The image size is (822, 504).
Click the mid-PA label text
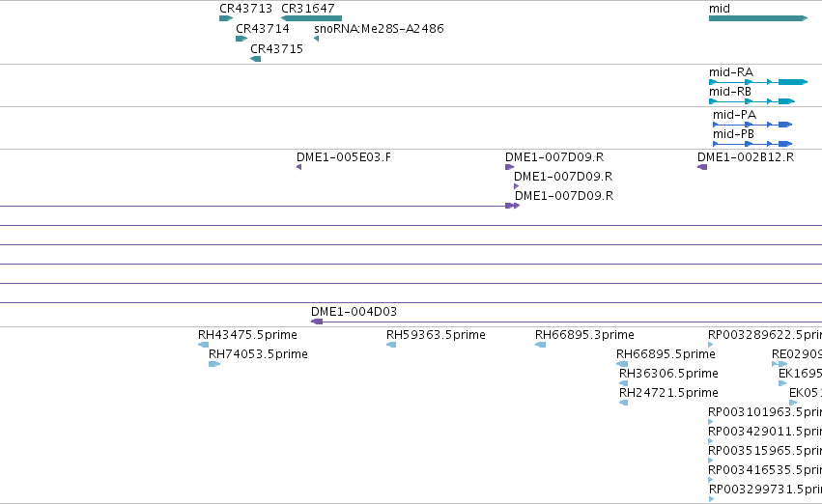[x=734, y=115]
